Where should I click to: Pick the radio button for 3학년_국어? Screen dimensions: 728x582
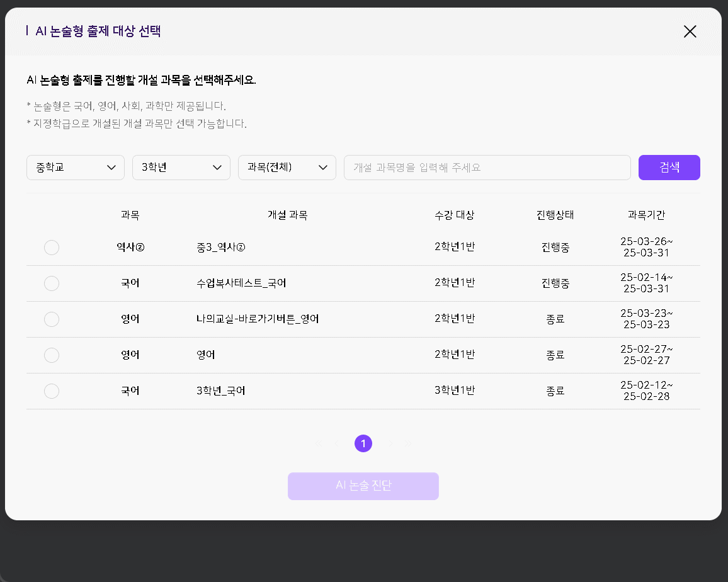tap(52, 391)
